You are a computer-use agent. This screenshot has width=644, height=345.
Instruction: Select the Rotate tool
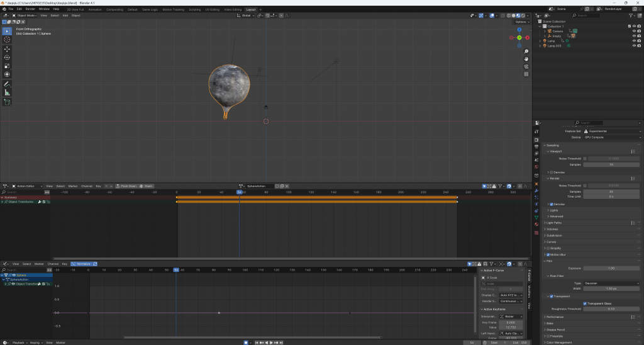(7, 57)
